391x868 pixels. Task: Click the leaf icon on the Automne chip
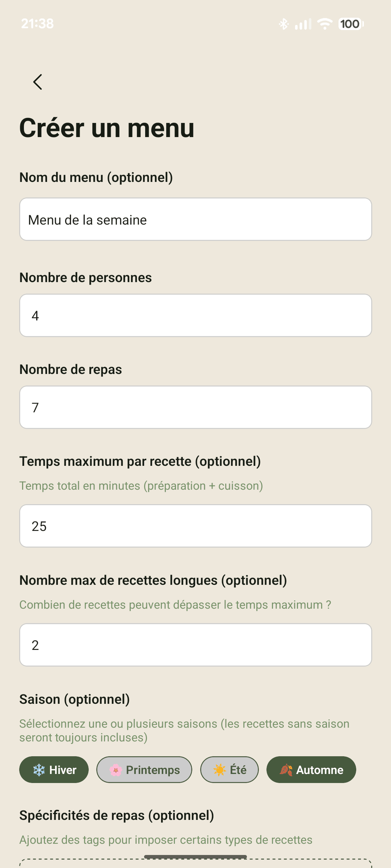click(x=286, y=770)
